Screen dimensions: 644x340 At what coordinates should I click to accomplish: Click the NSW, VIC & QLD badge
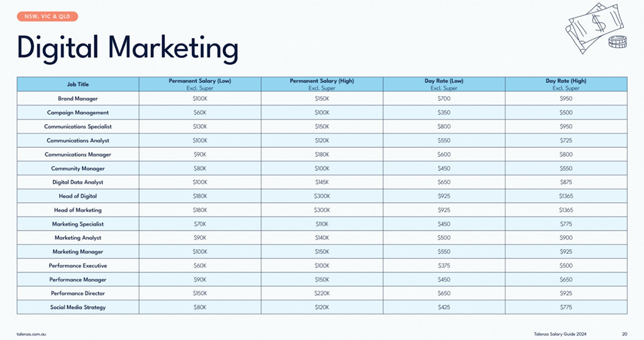point(48,17)
